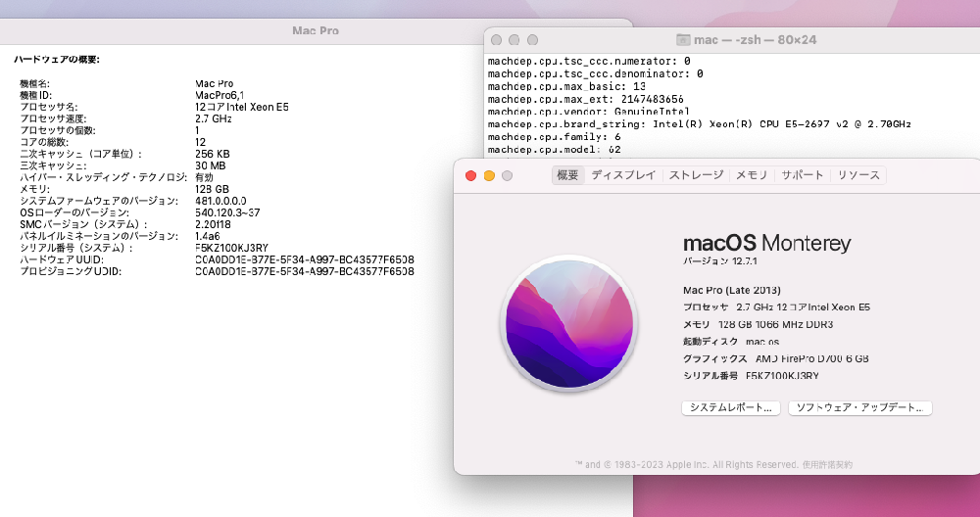
Task: Click the Terminal window title text
Action: [755, 40]
